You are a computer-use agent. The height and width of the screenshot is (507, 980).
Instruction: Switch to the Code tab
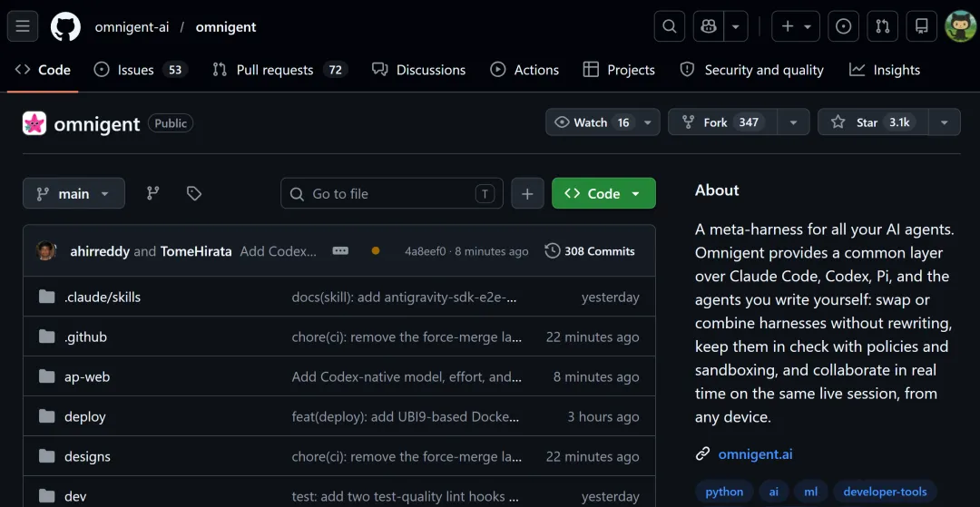click(x=44, y=70)
